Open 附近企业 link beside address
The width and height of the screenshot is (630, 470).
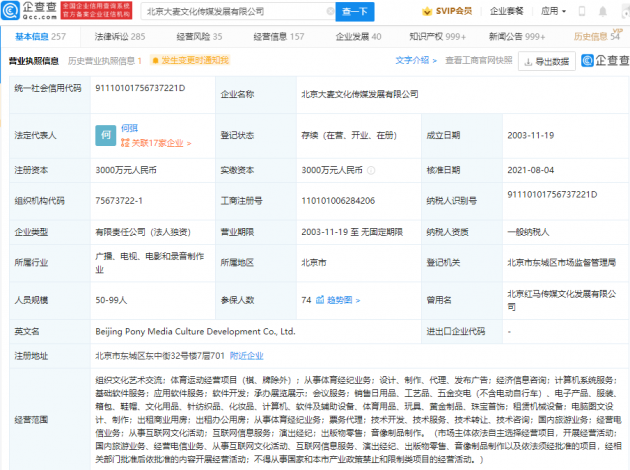pos(247,356)
